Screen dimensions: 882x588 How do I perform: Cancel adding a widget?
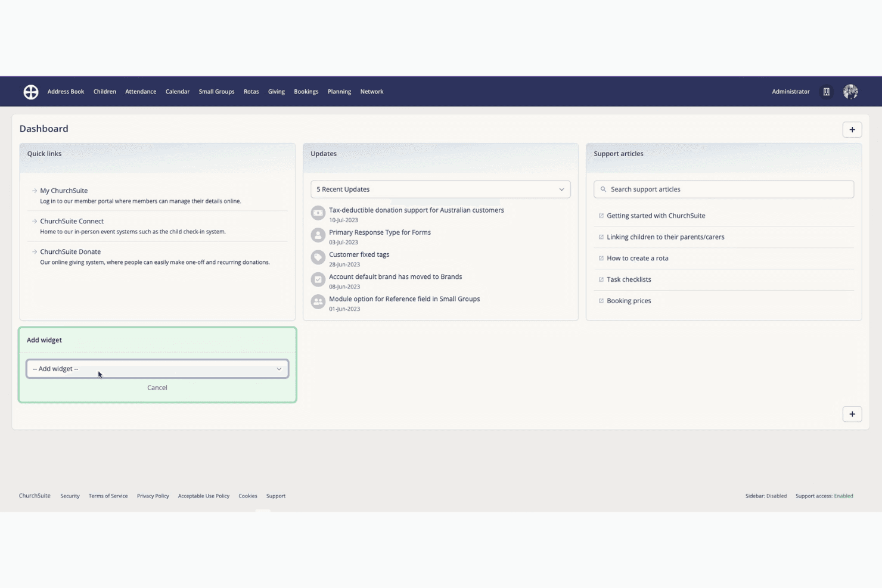pos(157,388)
